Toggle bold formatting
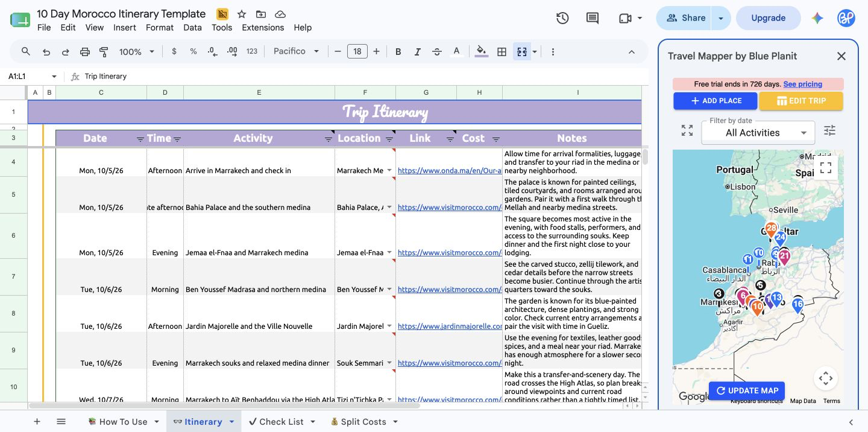Screen dimensions: 868x432 (x=398, y=52)
